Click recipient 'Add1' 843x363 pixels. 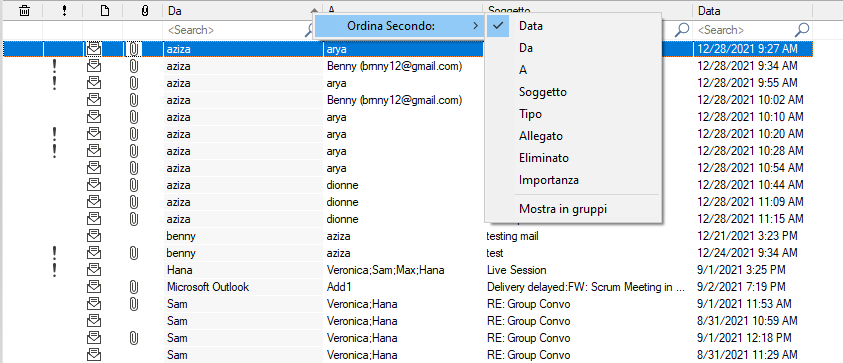(x=339, y=287)
